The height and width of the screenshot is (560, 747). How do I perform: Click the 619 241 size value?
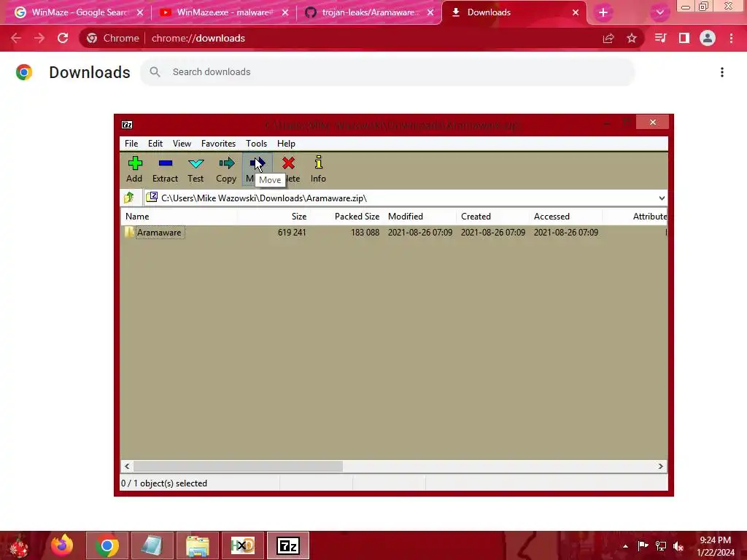coord(292,233)
